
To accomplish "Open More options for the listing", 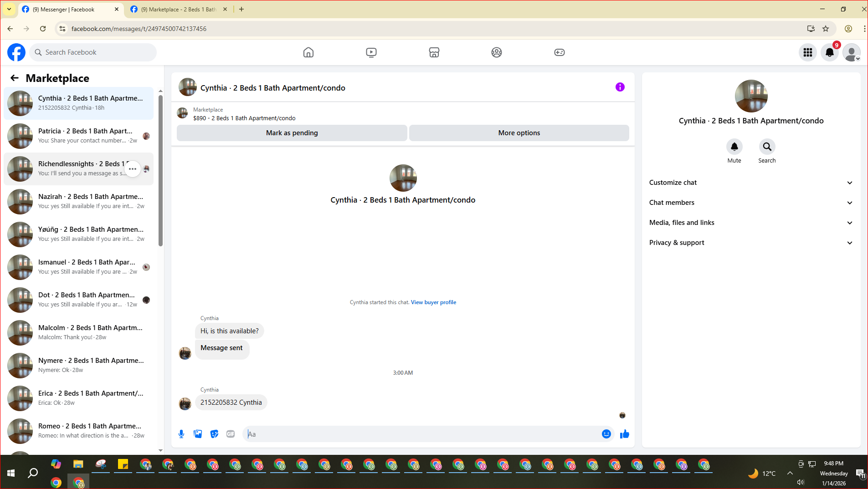I will [x=519, y=133].
